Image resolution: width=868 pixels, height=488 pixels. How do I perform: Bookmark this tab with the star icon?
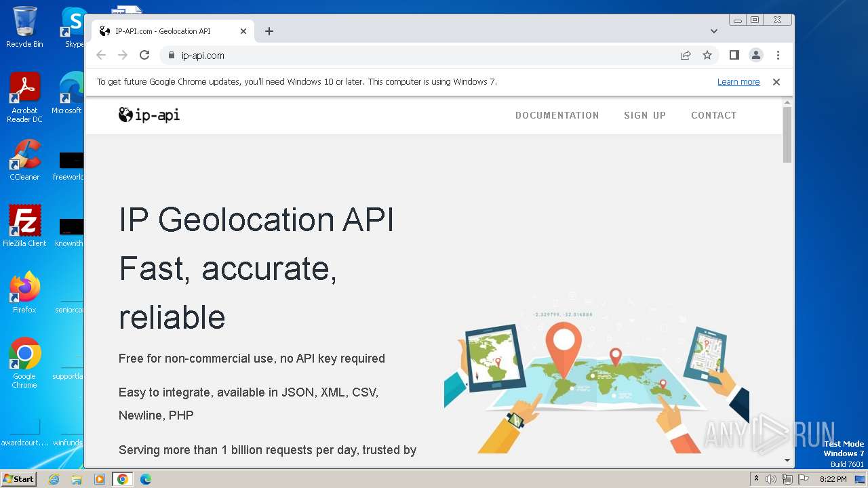click(707, 56)
